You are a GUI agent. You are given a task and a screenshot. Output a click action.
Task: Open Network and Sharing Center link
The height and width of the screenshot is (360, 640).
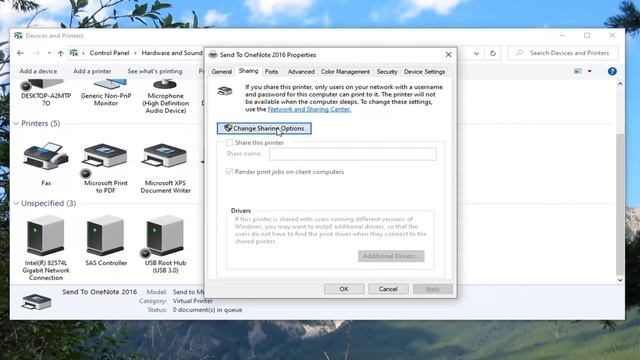coord(309,109)
